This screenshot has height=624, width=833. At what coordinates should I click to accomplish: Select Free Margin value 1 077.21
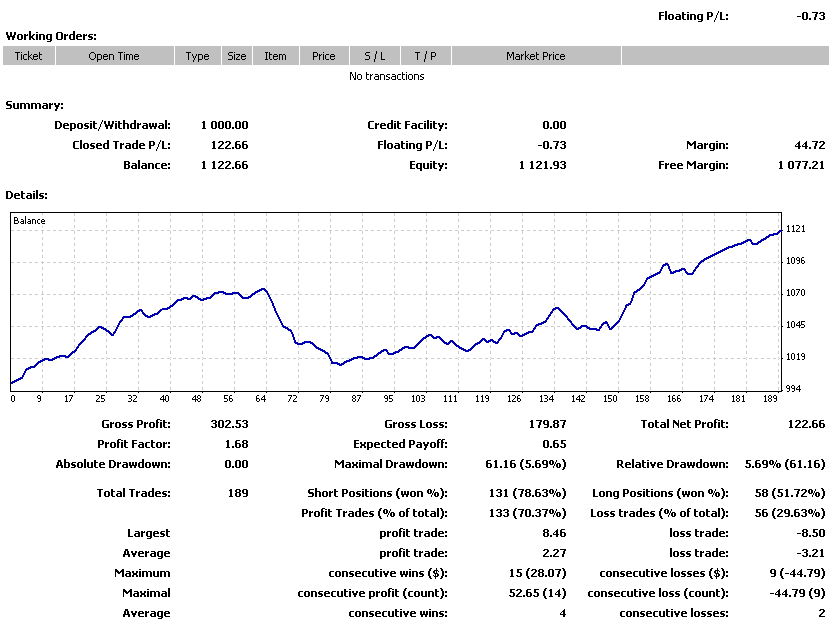click(x=801, y=165)
